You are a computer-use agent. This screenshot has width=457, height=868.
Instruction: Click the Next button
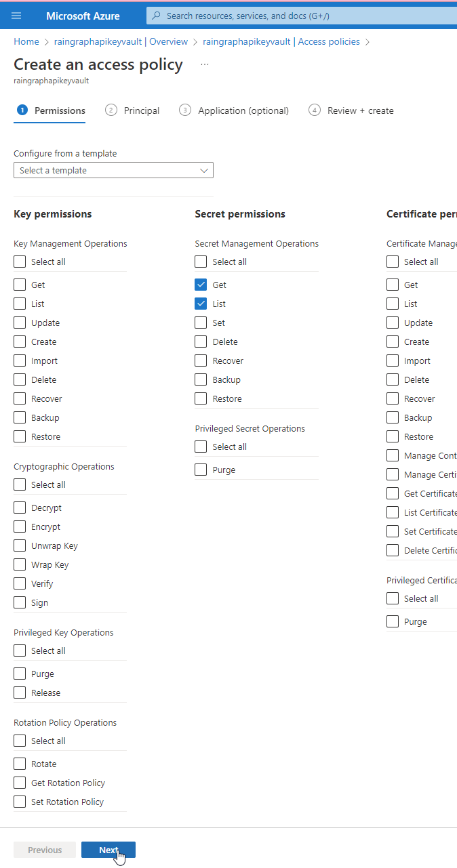click(x=108, y=850)
